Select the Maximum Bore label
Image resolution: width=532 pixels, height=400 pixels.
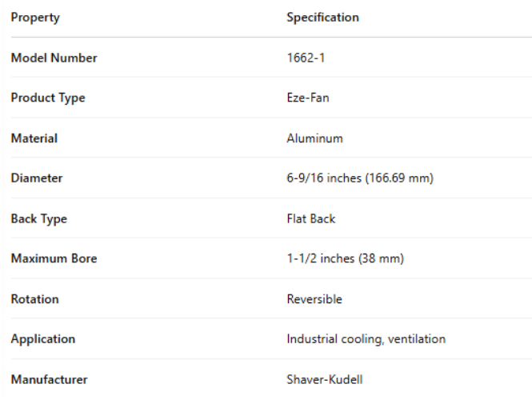[54, 259]
